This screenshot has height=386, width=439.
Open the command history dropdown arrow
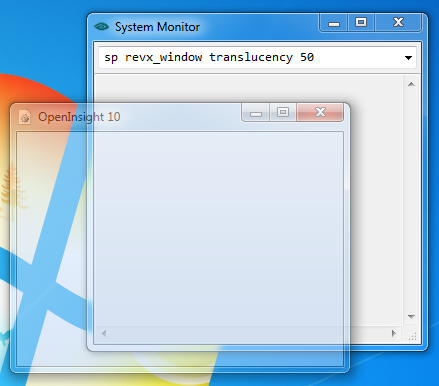[408, 58]
